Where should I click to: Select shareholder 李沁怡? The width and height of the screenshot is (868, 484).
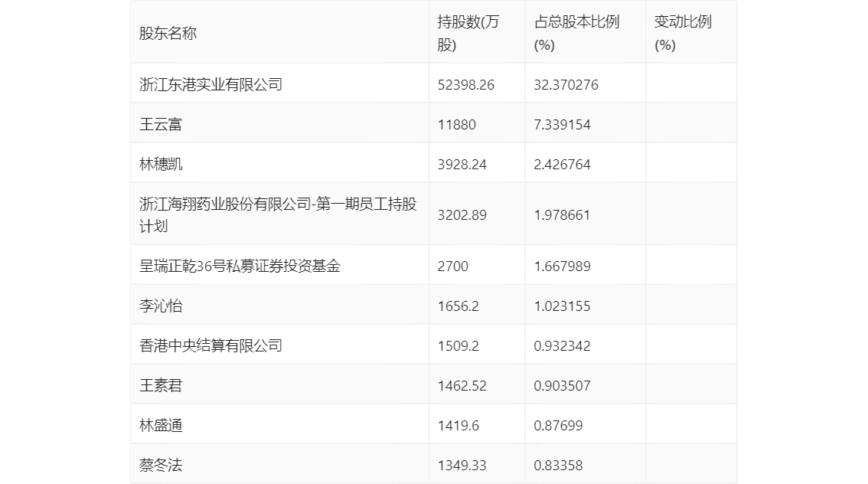(x=161, y=306)
